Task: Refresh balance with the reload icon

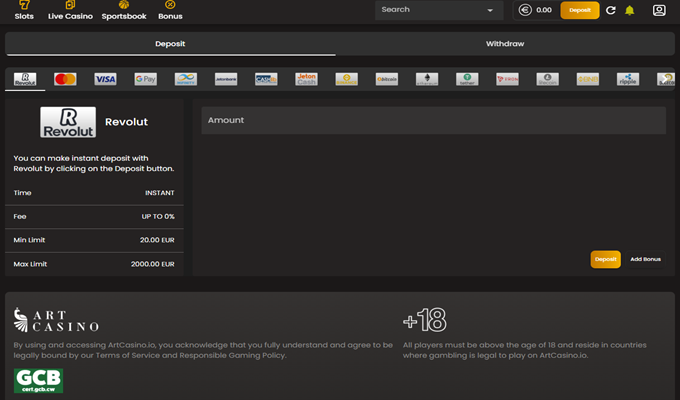Action: click(611, 10)
